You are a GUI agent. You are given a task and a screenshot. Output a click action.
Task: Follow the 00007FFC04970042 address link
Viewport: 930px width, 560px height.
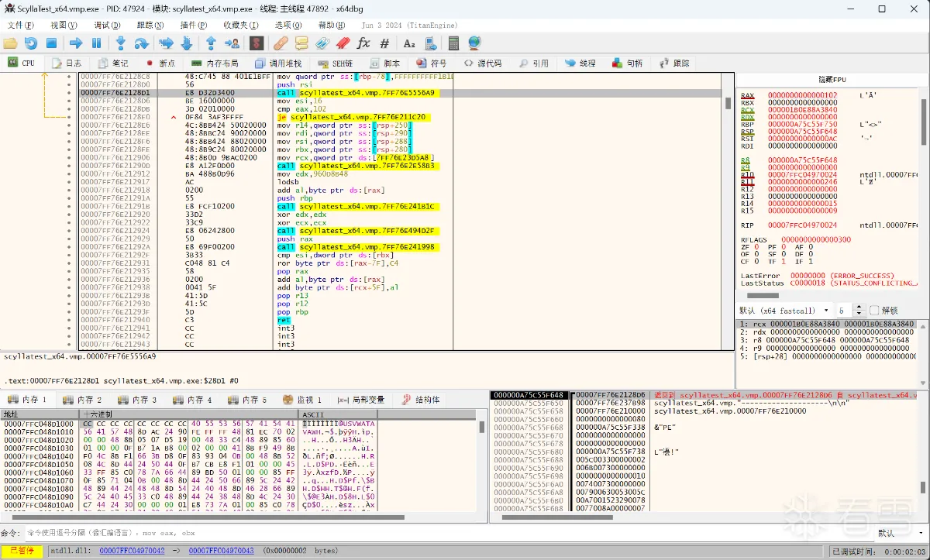[x=132, y=551]
